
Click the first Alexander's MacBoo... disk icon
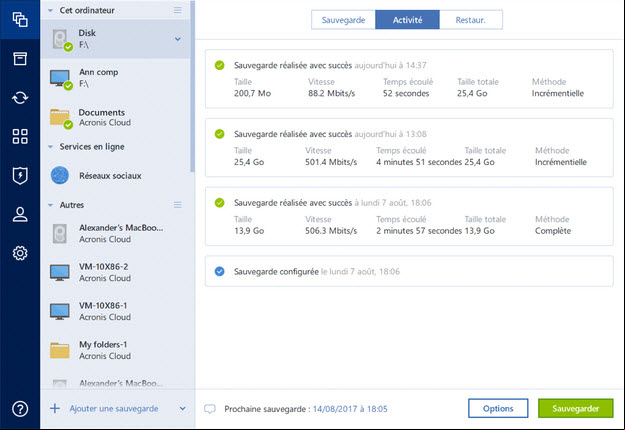click(60, 234)
